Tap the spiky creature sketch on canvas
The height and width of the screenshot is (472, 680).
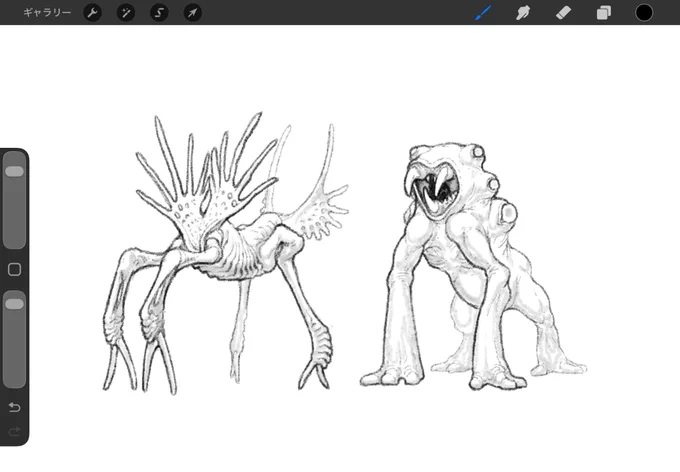coord(226,254)
